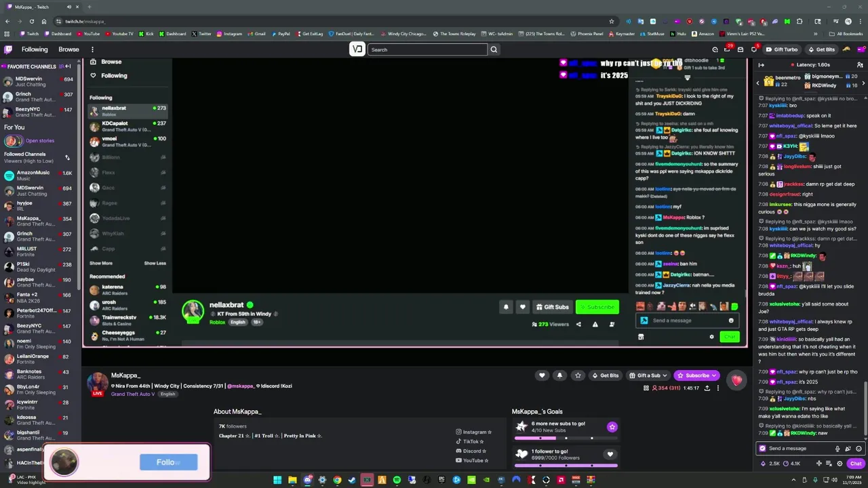Screen dimensions: 868x488
Task: Click into the Twitch search field
Action: click(427, 49)
